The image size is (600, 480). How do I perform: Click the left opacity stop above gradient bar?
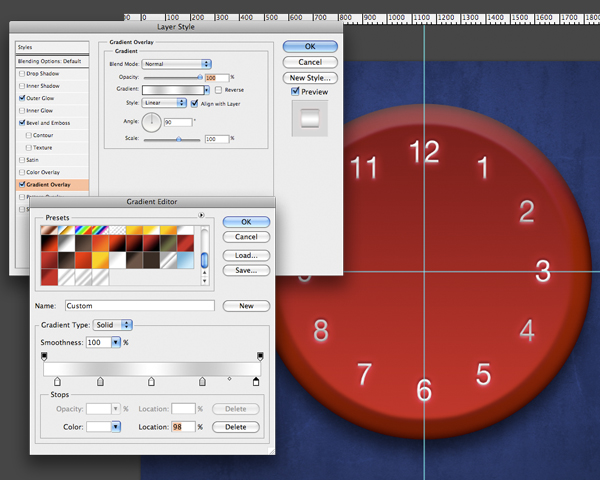(44, 356)
